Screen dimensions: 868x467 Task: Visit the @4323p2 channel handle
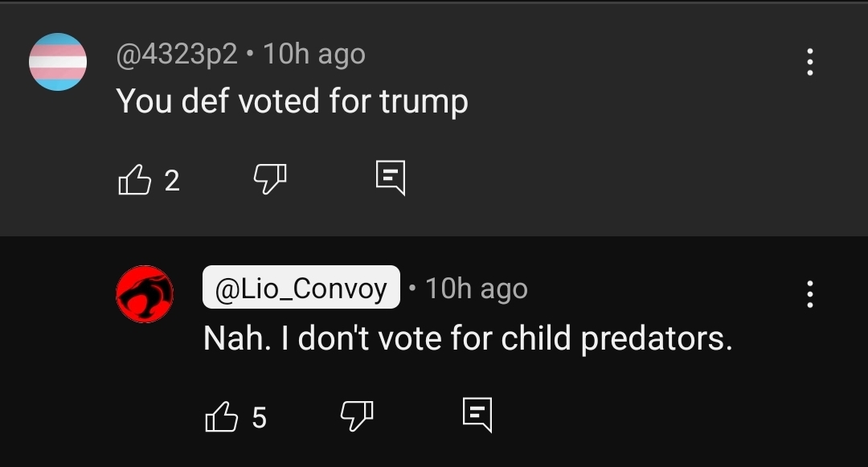point(177,54)
